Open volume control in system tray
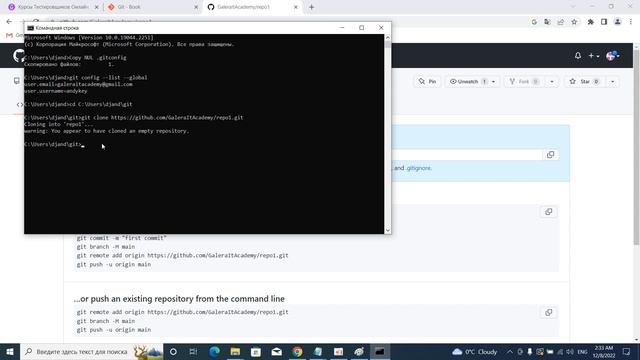The image size is (640, 360). click(570, 351)
